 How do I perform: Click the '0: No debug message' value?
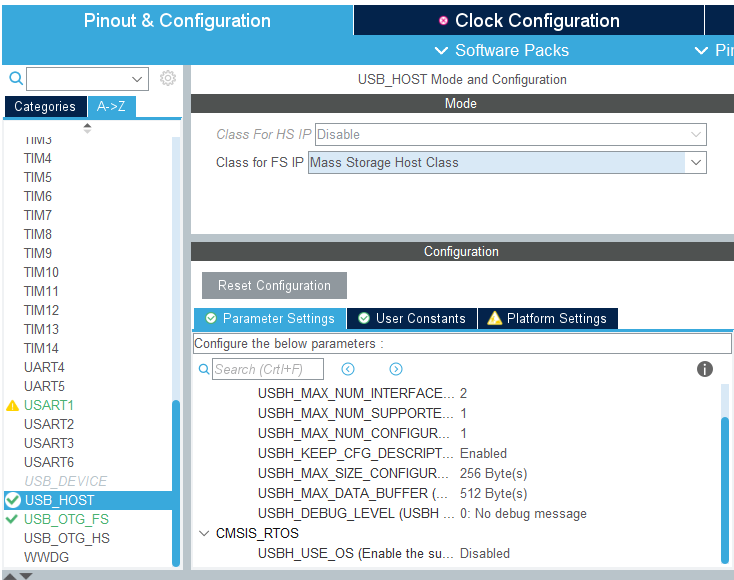(x=523, y=514)
